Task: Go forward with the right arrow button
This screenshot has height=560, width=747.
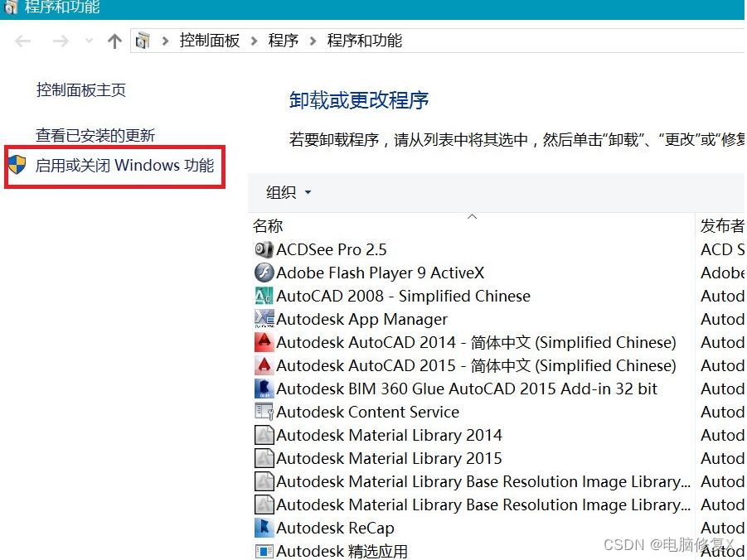Action: click(61, 41)
